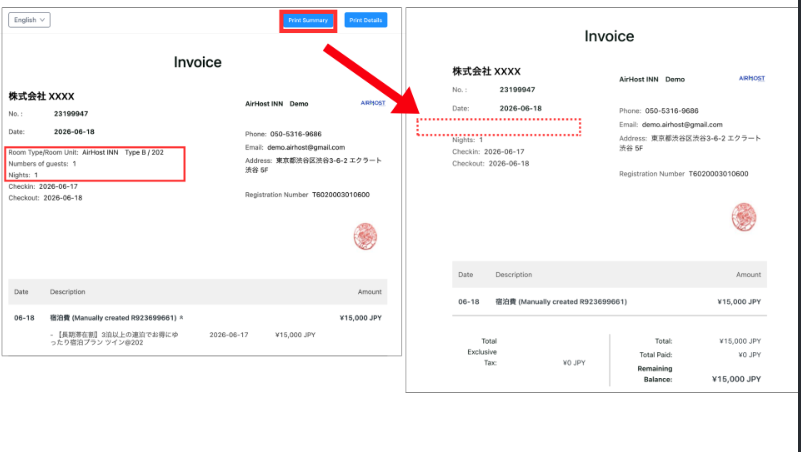This screenshot has width=801, height=452.
Task: Click demo.airhost@gmail.com in the print summary
Action: (682, 125)
